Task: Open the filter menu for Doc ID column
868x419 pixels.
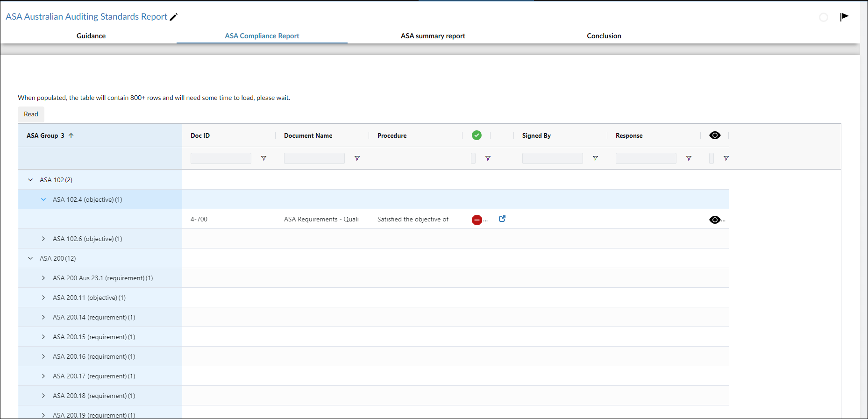Action: click(x=263, y=158)
